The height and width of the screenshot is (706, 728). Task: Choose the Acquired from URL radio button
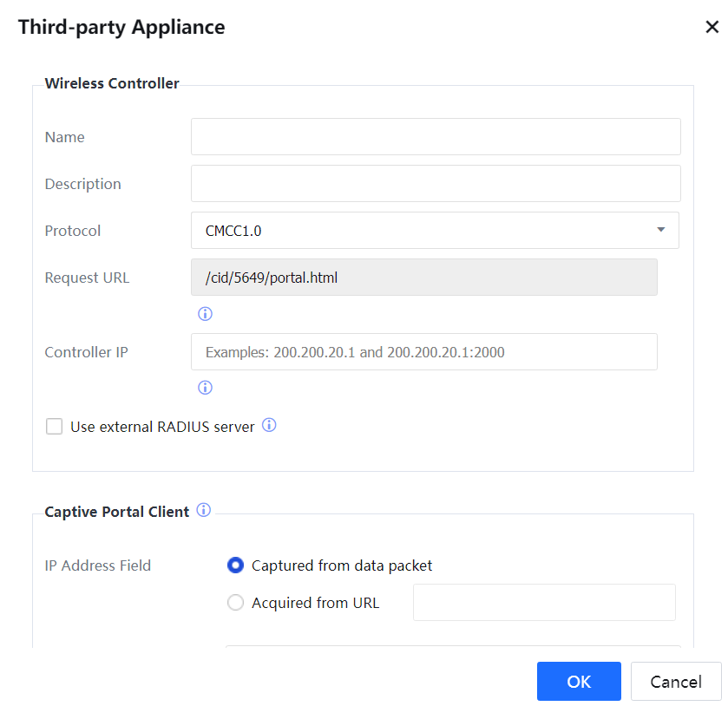point(235,603)
